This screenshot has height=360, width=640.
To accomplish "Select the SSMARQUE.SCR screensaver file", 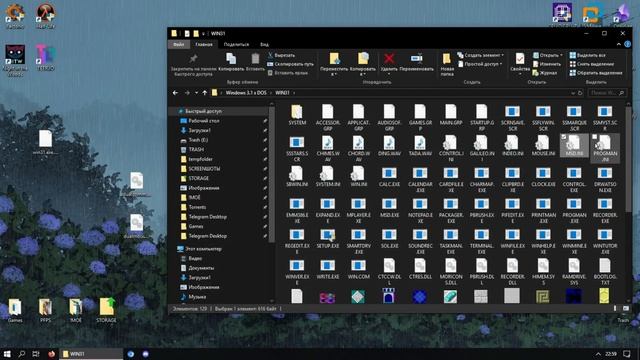I will click(x=574, y=111).
